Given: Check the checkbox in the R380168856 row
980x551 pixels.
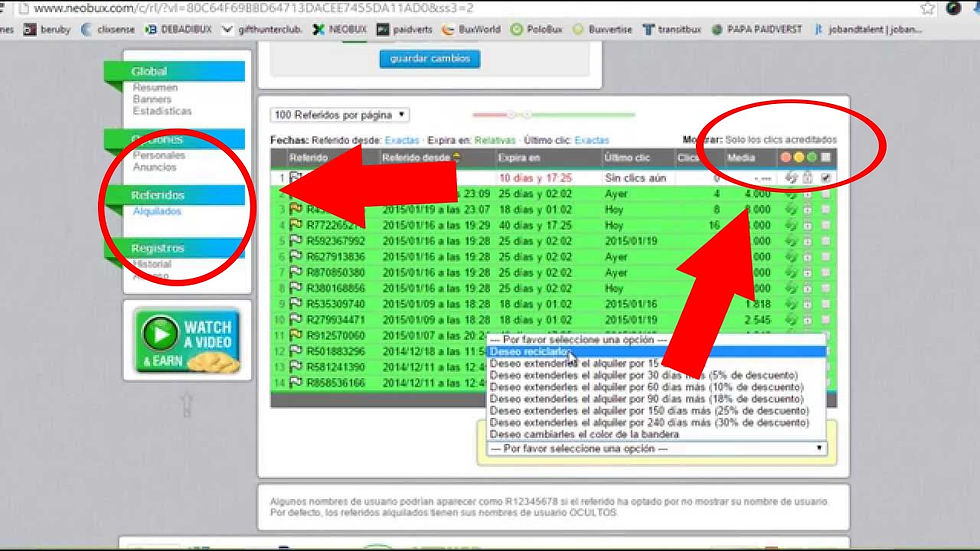Looking at the screenshot, I should [x=826, y=289].
